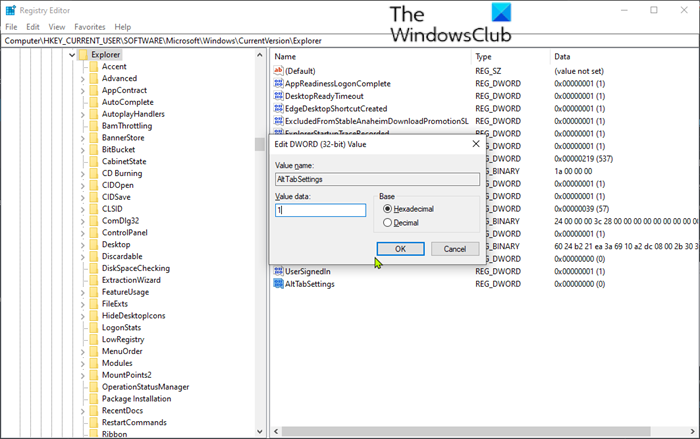Viewport: 700px width, 439px height.
Task: Click the tree pane scroll up arrow
Action: [x=260, y=55]
